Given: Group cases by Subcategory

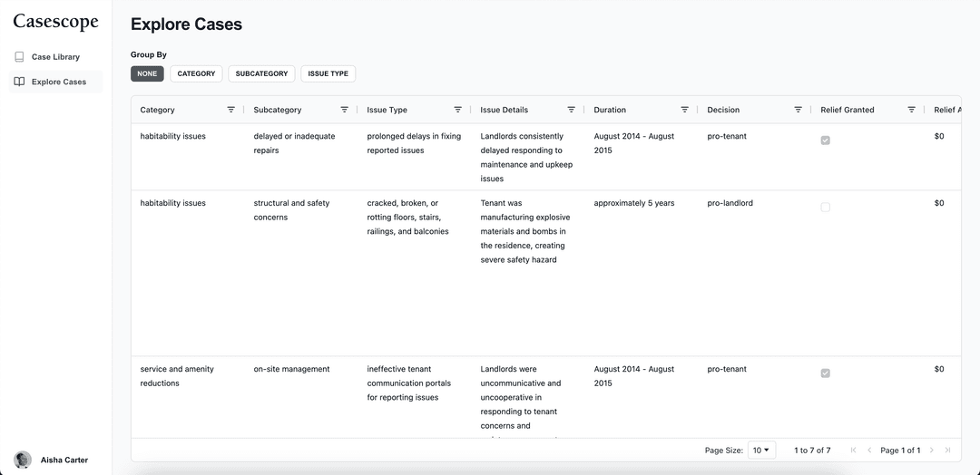Looking at the screenshot, I should (261, 73).
